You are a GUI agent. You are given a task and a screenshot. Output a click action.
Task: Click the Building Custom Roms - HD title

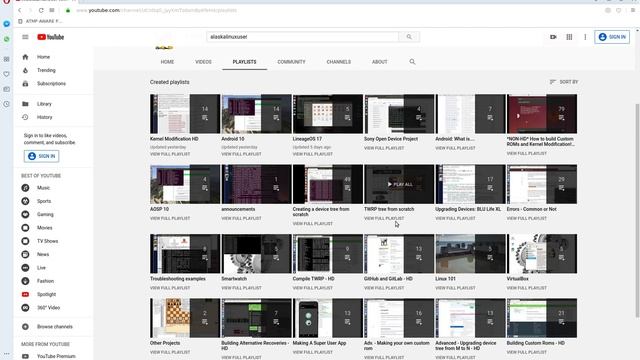pyautogui.click(x=536, y=343)
